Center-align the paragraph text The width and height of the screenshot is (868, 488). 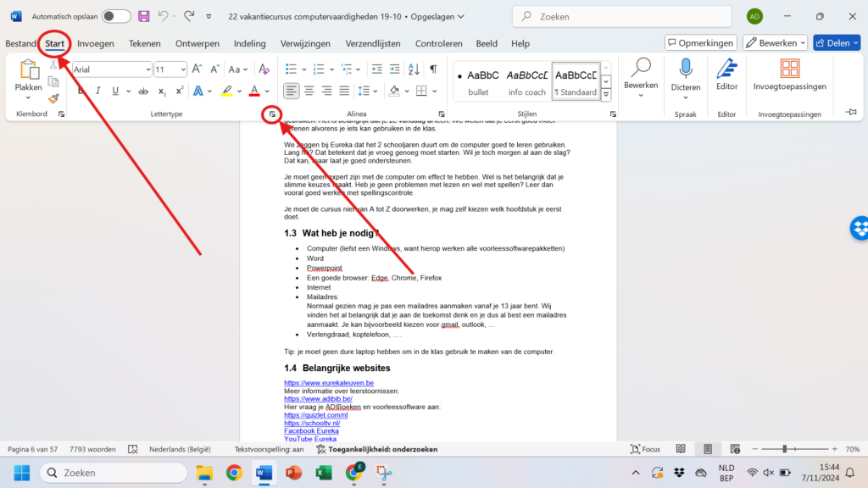(x=309, y=91)
